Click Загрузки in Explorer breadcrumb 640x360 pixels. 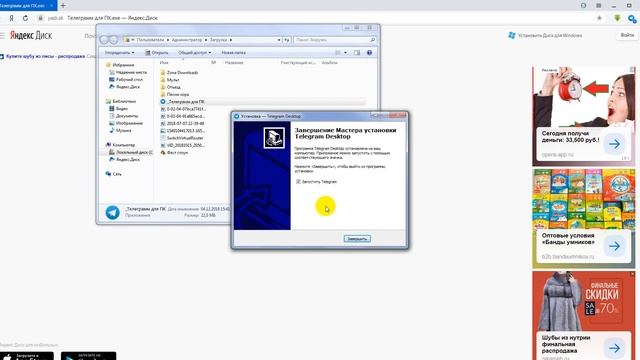point(218,40)
